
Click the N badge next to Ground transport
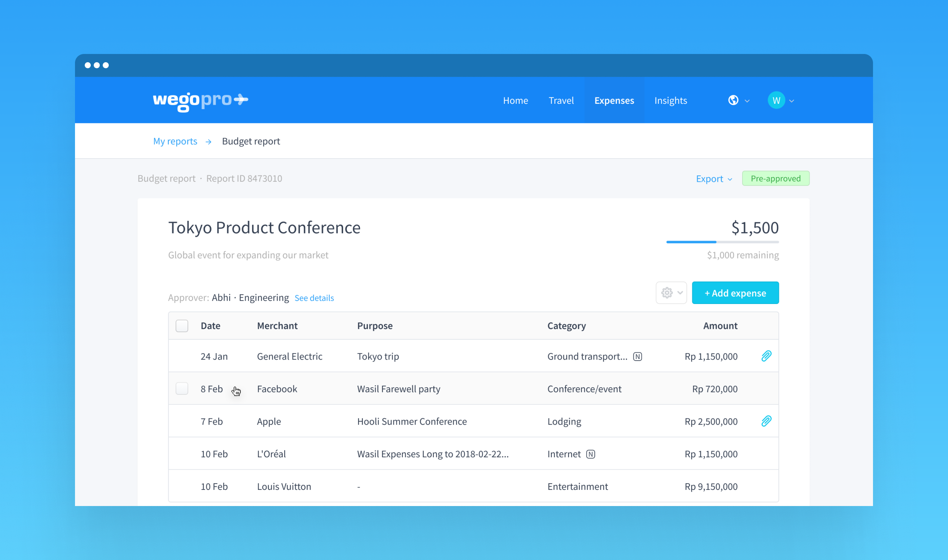coord(638,356)
